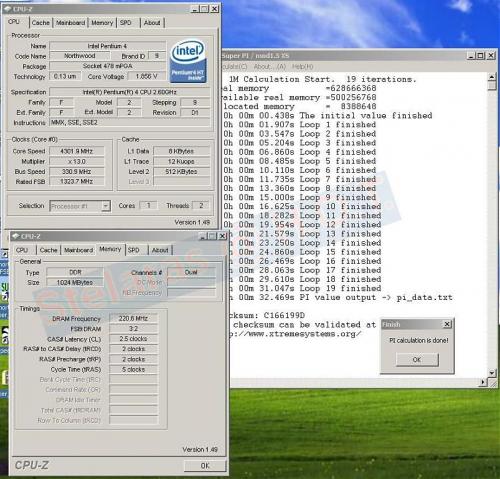Click the Name field Intel Pentium 4

pyautogui.click(x=107, y=46)
